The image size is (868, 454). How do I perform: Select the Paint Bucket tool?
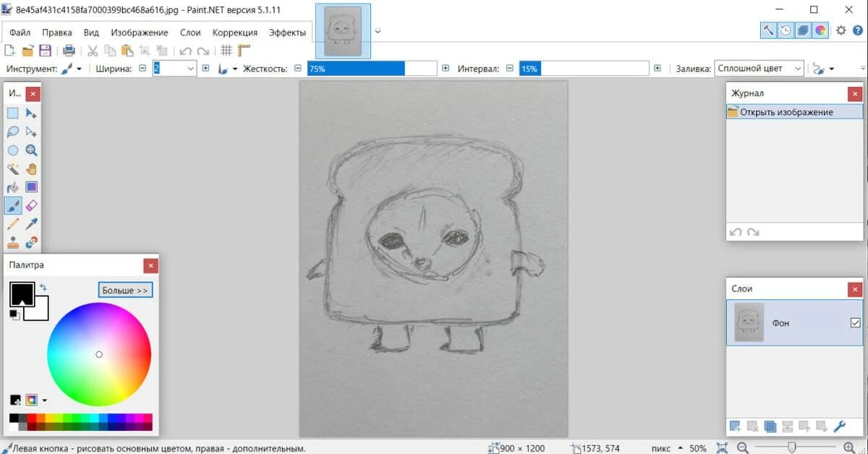(x=13, y=188)
